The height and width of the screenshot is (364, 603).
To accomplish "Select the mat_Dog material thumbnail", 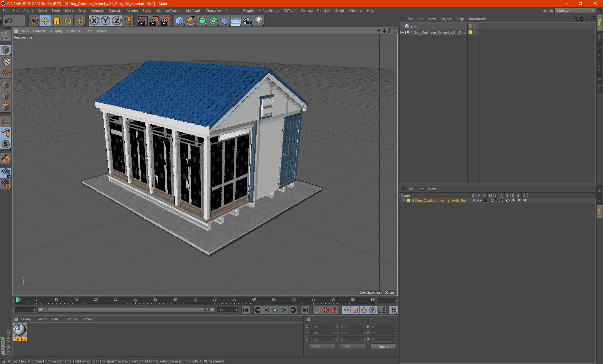I will pos(20,332).
